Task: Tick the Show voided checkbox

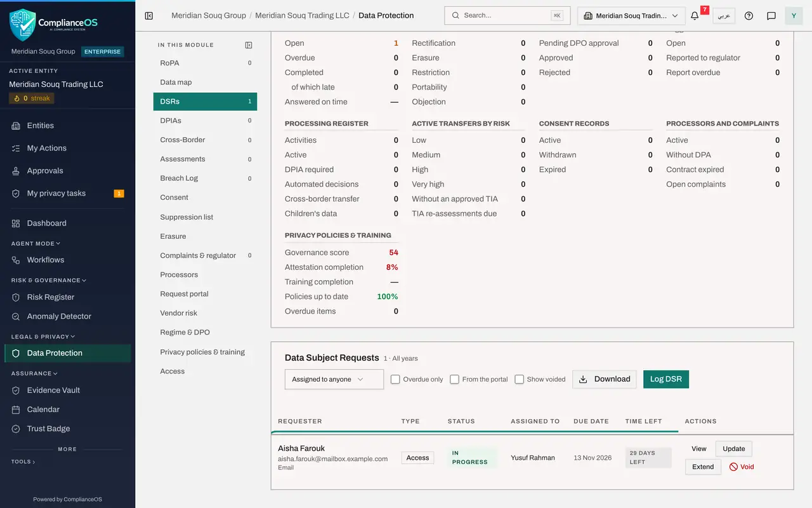Action: (x=519, y=379)
